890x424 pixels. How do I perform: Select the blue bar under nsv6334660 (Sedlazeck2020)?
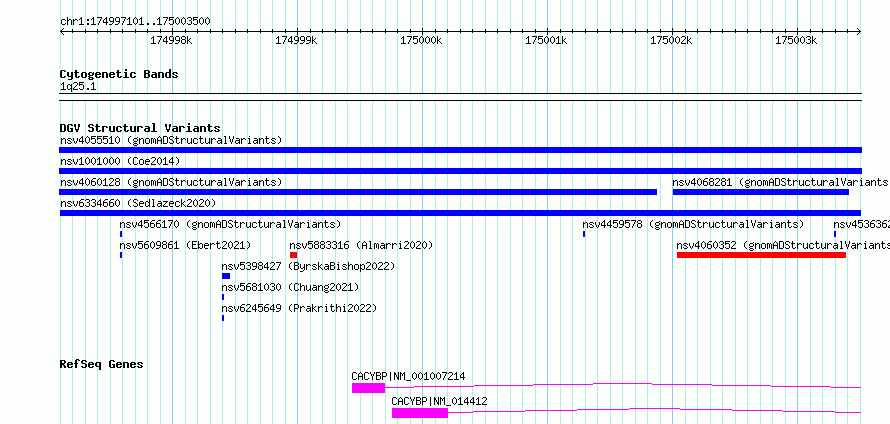[460, 213]
